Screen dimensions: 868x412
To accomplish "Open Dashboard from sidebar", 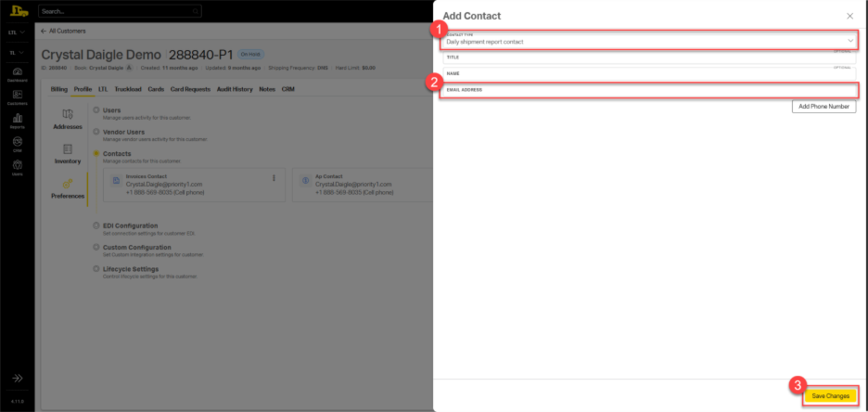I will (18, 75).
